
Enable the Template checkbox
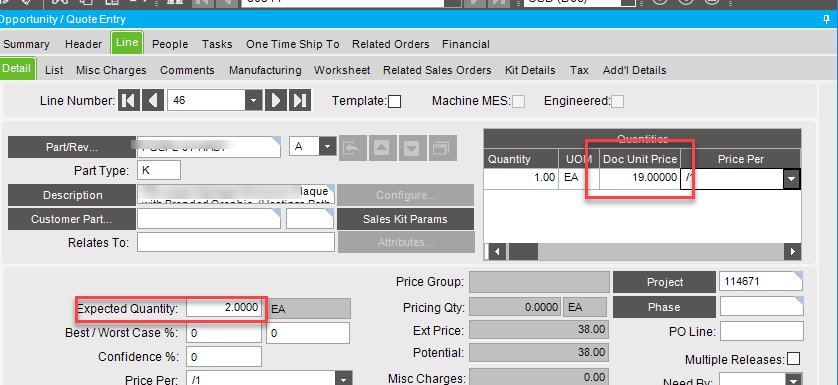394,101
